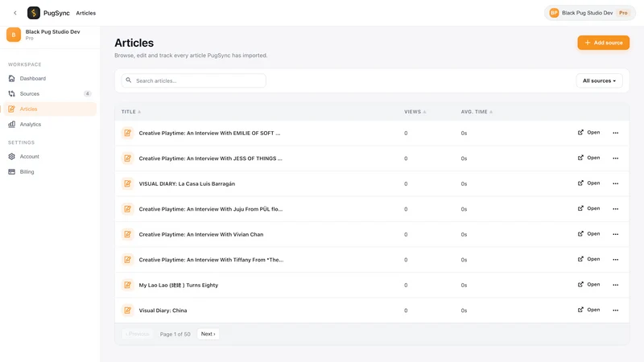Show more options for Vivian Chan row
This screenshot has height=362, width=644.
click(x=615, y=234)
